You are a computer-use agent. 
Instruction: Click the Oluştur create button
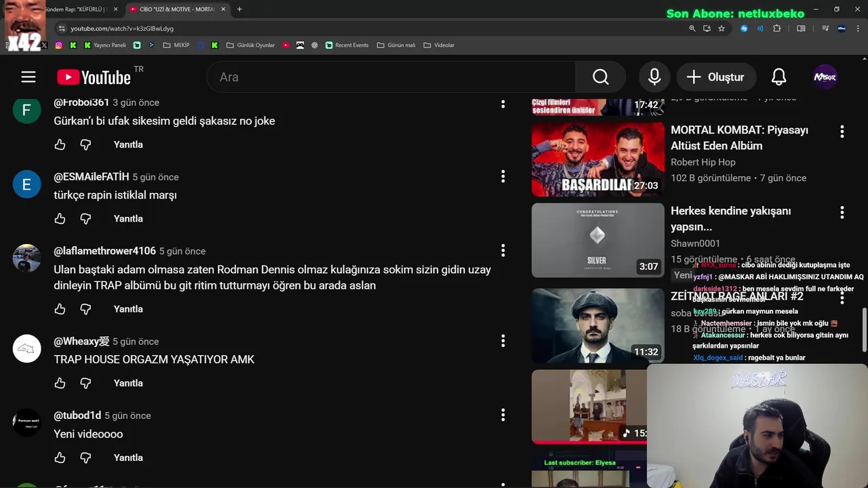715,77
